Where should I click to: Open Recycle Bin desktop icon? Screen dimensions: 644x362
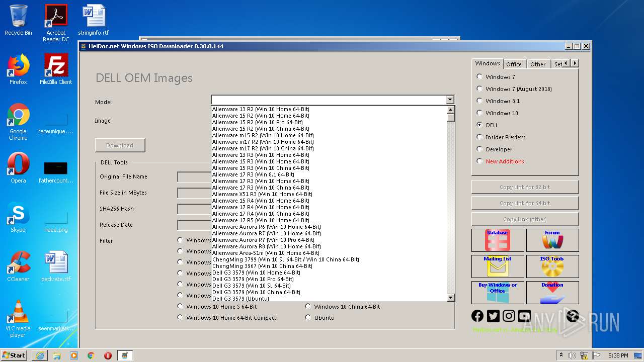[x=18, y=20]
